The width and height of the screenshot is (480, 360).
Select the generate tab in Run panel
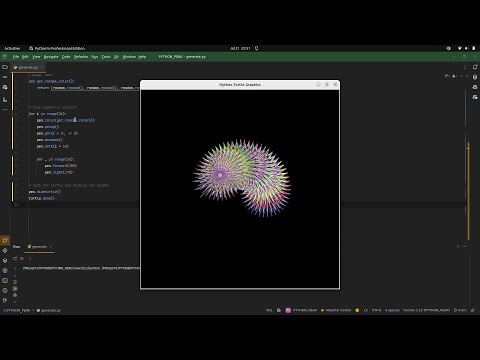click(x=38, y=247)
